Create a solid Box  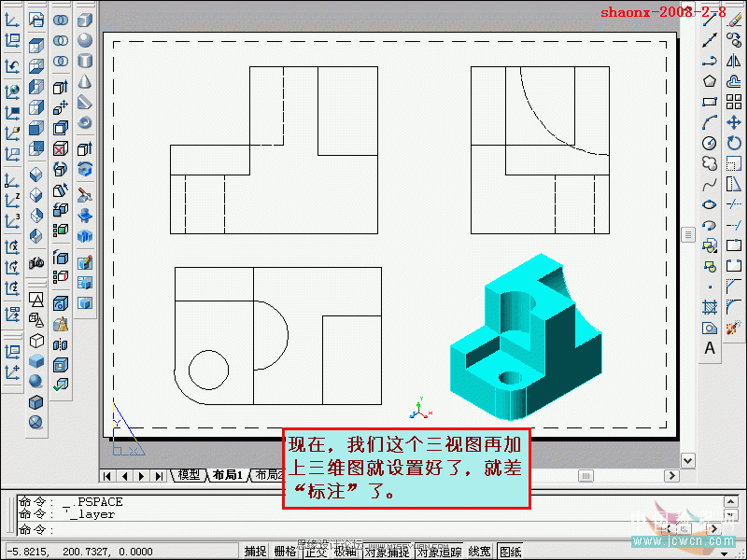(x=85, y=20)
